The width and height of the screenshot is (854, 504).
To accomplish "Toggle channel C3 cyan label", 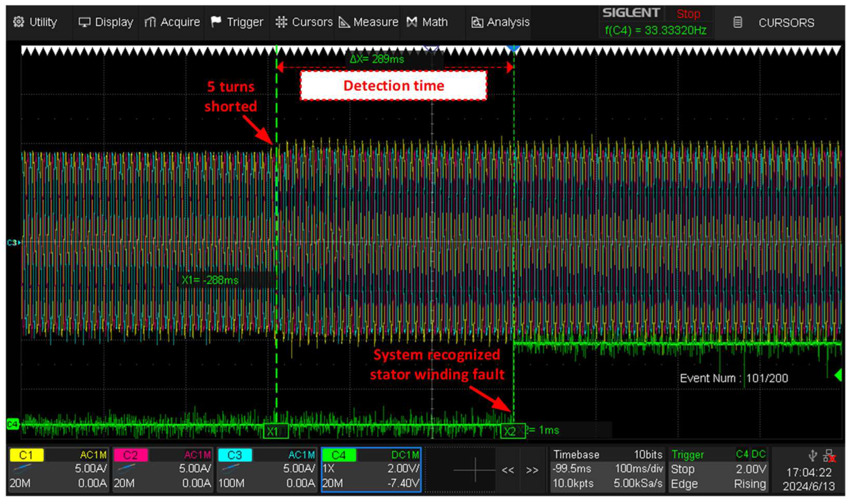I will pyautogui.click(x=235, y=455).
